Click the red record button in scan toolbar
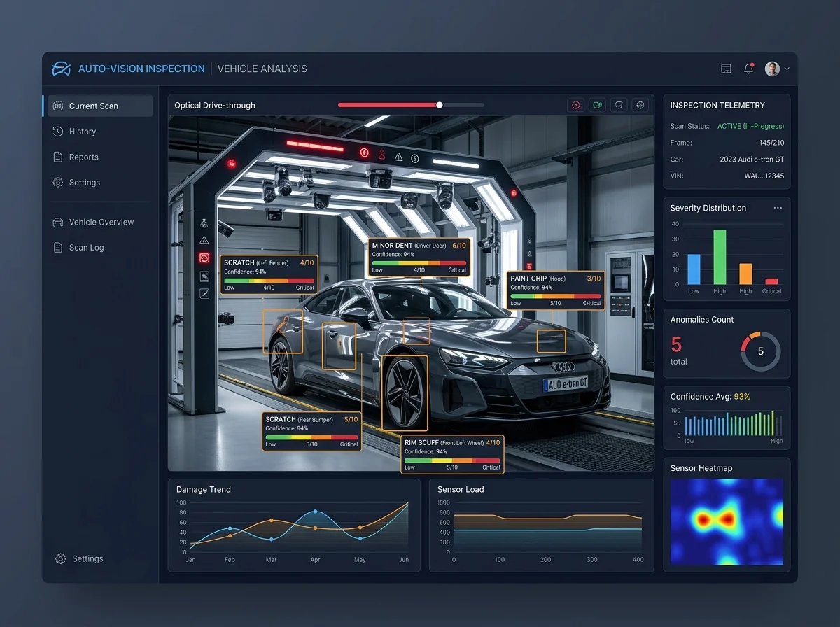 576,105
